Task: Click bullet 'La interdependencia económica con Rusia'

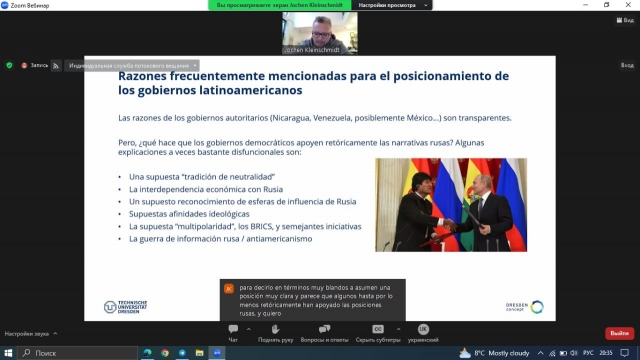Action: tap(206, 189)
